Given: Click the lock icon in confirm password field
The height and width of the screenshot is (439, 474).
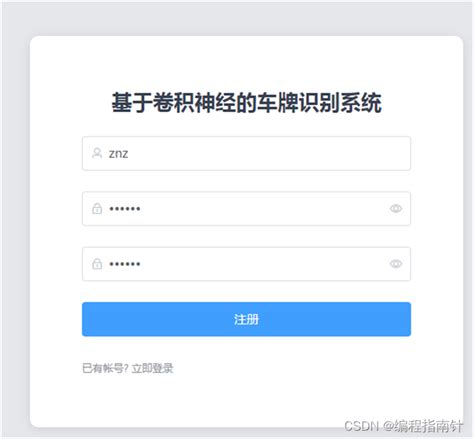Looking at the screenshot, I should (97, 264).
